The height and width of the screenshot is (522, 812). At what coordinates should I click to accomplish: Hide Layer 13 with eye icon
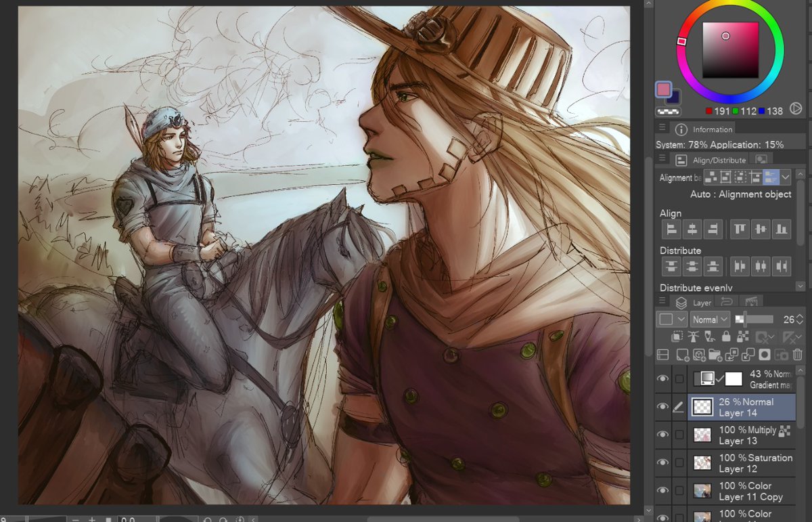(662, 435)
